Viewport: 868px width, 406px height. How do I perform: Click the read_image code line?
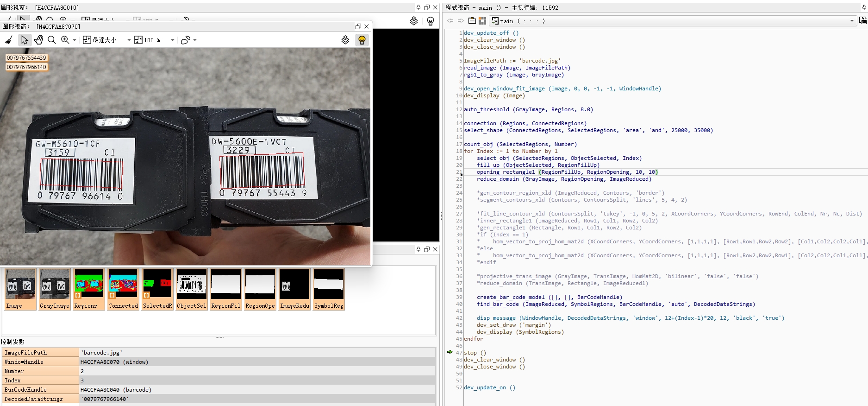(517, 68)
